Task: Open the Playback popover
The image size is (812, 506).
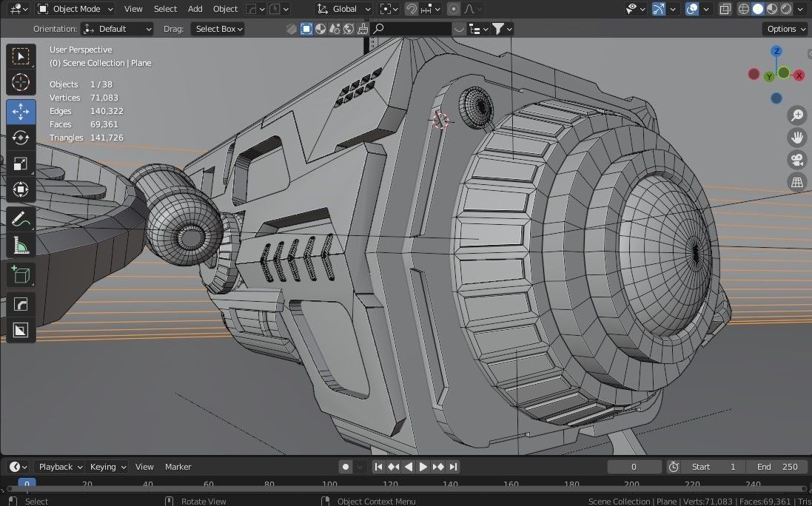Action: (x=60, y=467)
